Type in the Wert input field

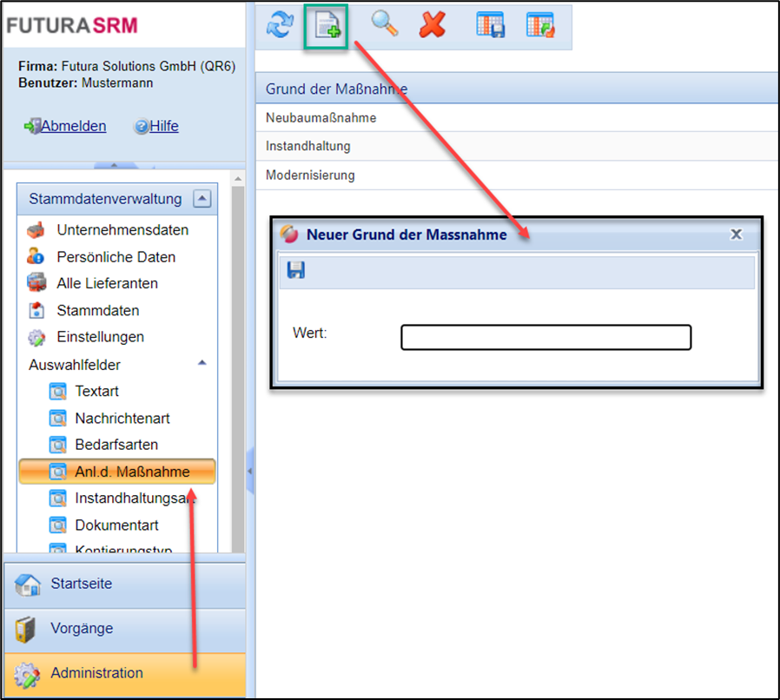click(x=545, y=337)
